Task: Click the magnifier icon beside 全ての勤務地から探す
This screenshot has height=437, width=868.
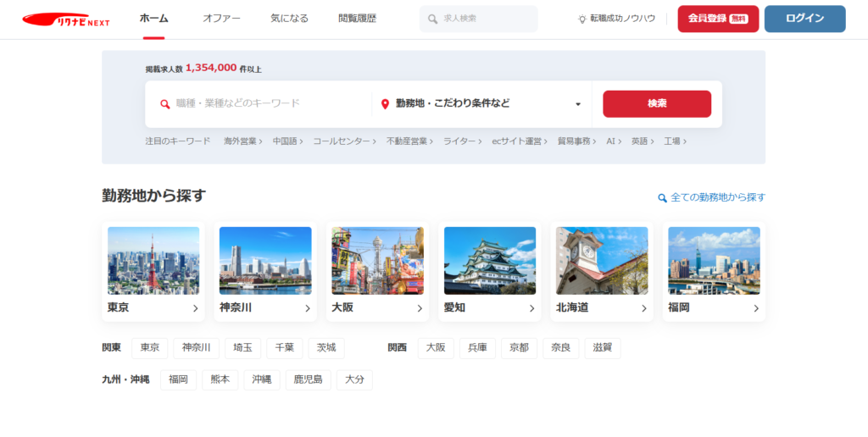Action: [x=662, y=198]
